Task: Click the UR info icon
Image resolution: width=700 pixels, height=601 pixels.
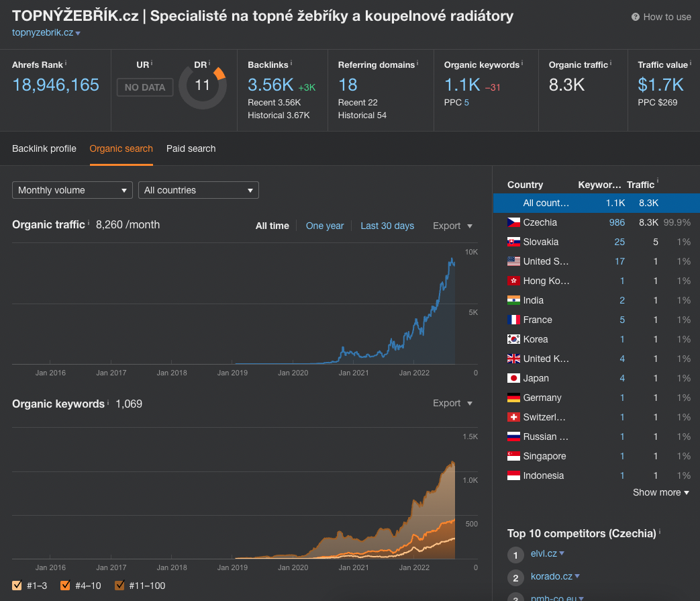Action: pyautogui.click(x=151, y=63)
